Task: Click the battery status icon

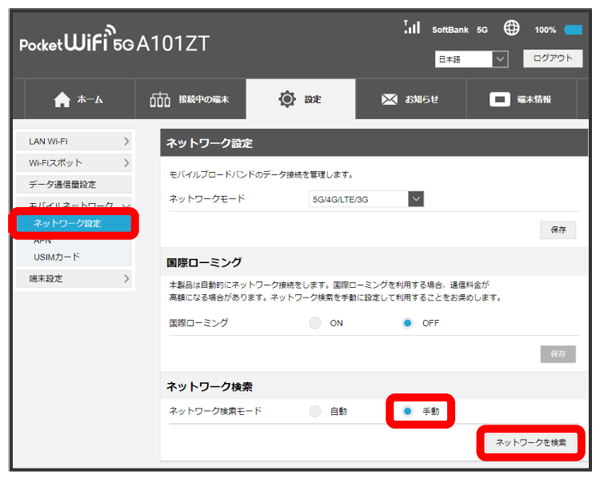Action: [x=573, y=30]
